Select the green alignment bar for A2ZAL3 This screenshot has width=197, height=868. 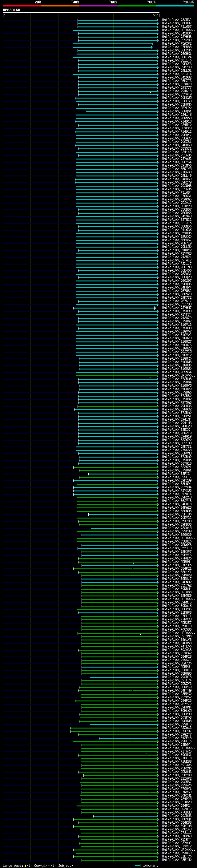coord(114,728)
